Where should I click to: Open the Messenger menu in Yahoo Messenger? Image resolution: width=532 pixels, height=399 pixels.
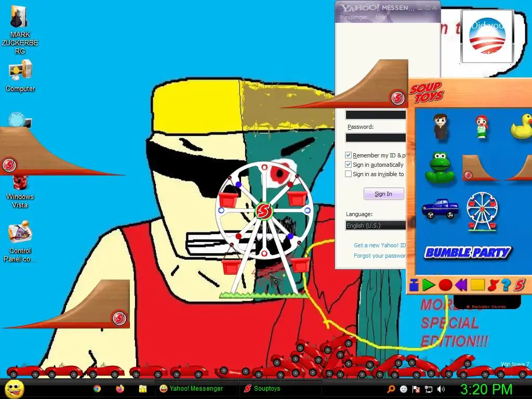point(353,17)
